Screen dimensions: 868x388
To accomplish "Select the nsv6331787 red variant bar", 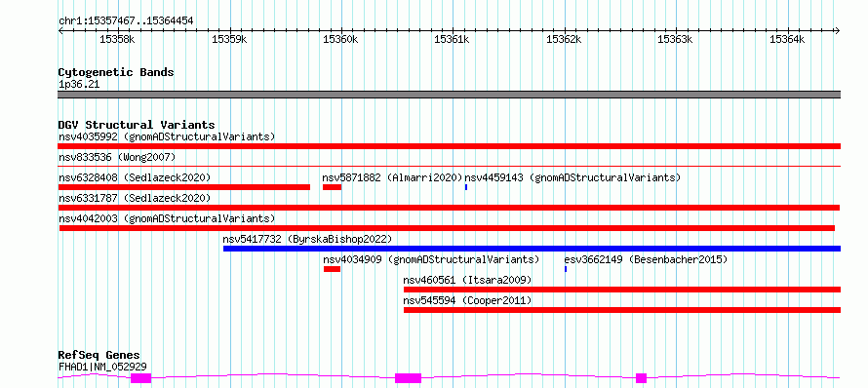I will 450,208.
